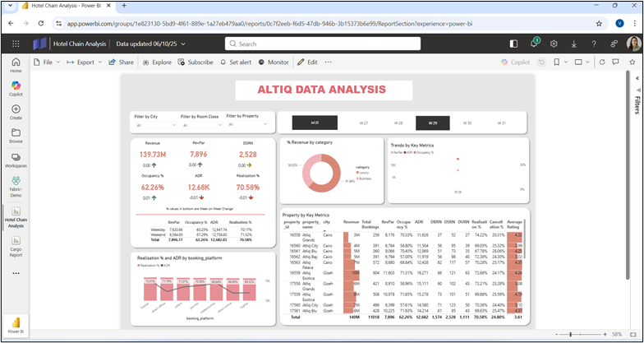Image resolution: width=644 pixels, height=343 pixels.
Task: Expand the Filter by Room Class dropdown
Action: click(200, 126)
